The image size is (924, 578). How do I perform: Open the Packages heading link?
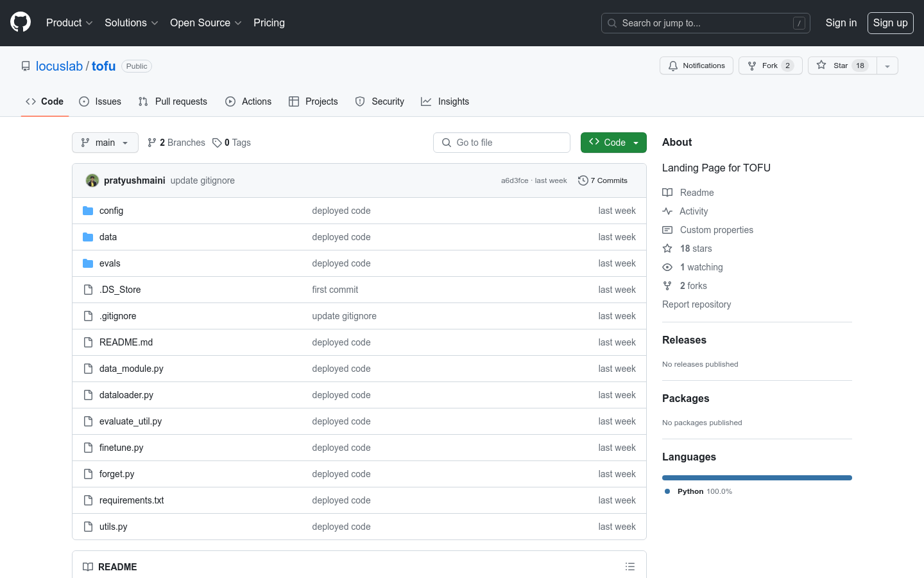pos(685,398)
